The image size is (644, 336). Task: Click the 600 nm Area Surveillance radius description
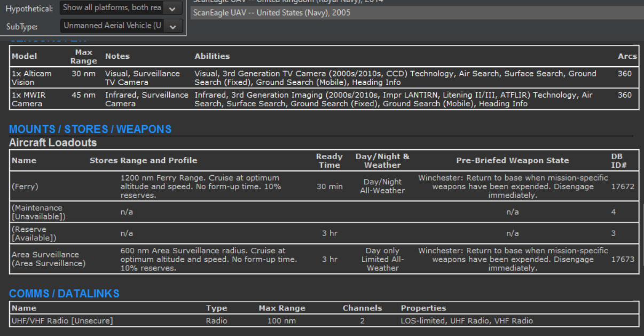click(209, 259)
